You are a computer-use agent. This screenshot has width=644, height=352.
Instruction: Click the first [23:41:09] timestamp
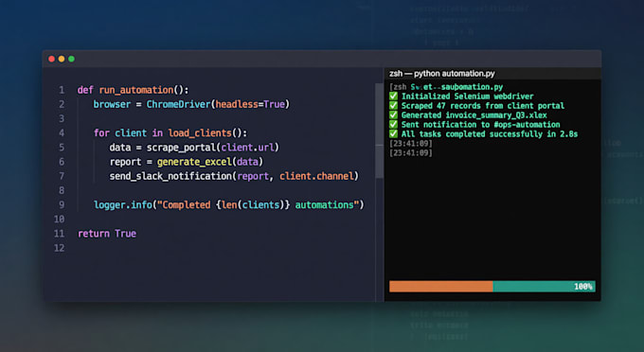411,143
